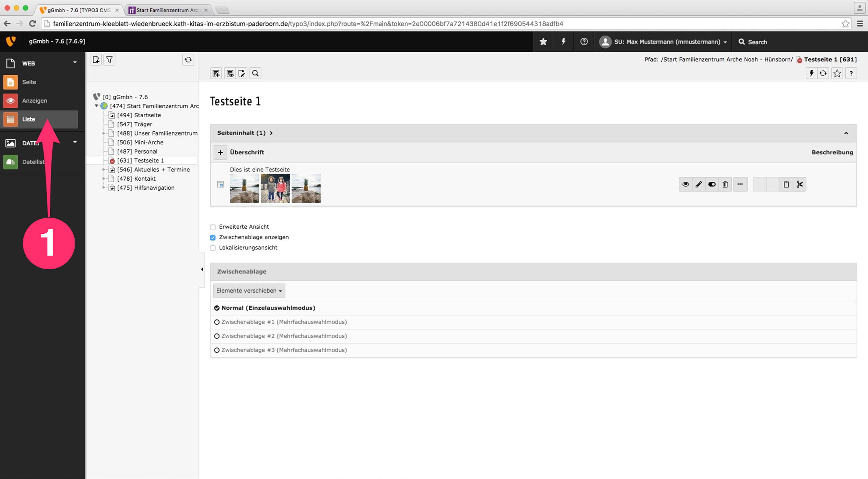Click the Search field in top bar
868x479 pixels.
(x=757, y=42)
